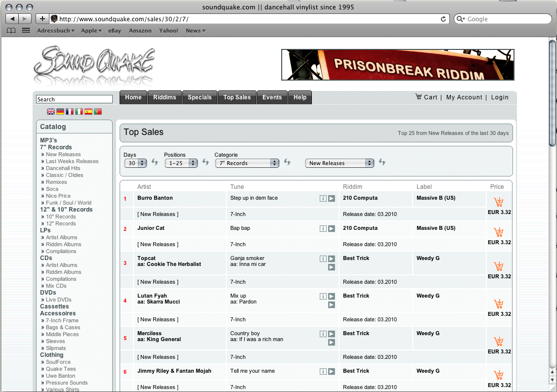Open Dancehall Hits in the Catalog sidebar
The image size is (557, 392).
tap(63, 168)
